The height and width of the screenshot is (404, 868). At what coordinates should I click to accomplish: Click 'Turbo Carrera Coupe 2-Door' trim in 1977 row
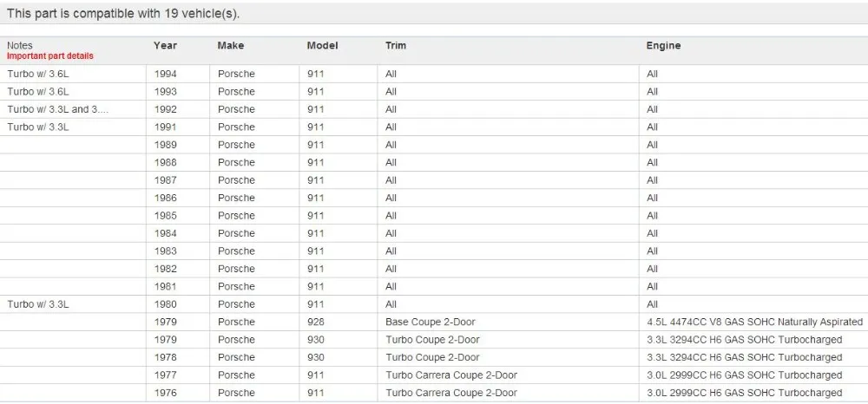tap(451, 375)
